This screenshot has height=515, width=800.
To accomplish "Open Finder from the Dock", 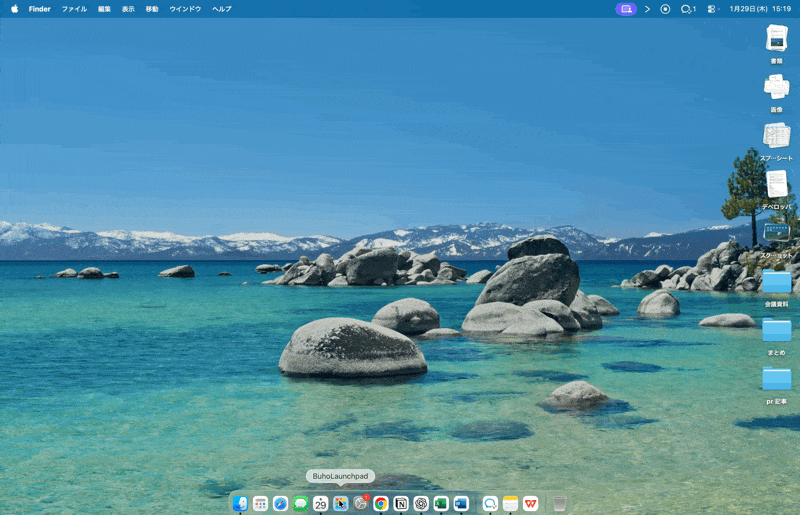I will pos(240,504).
